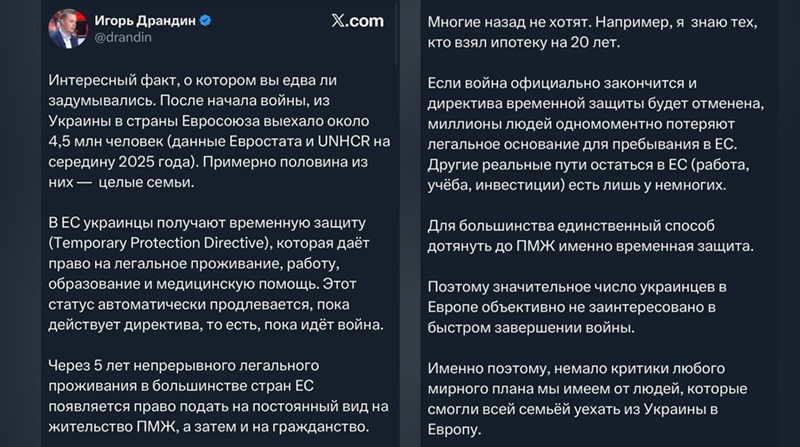Open the @drandin handle link
The height and width of the screenshot is (447, 800).
coord(122,39)
